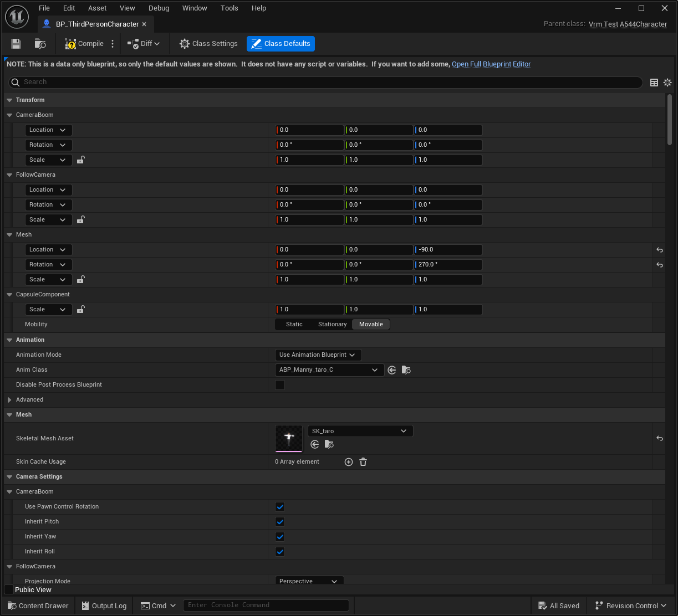
Task: Click the Save blueprint icon
Action: 16,44
